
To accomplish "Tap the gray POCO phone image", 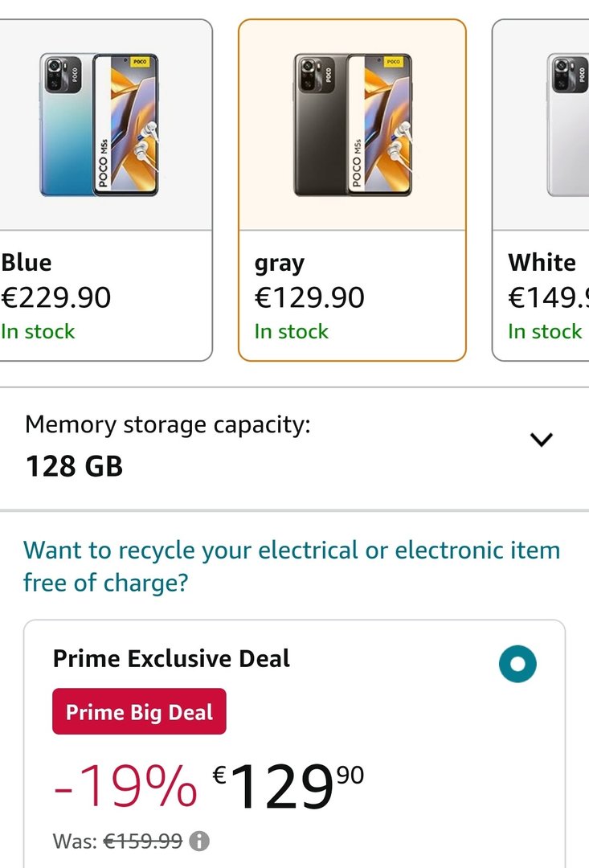I will [x=352, y=125].
